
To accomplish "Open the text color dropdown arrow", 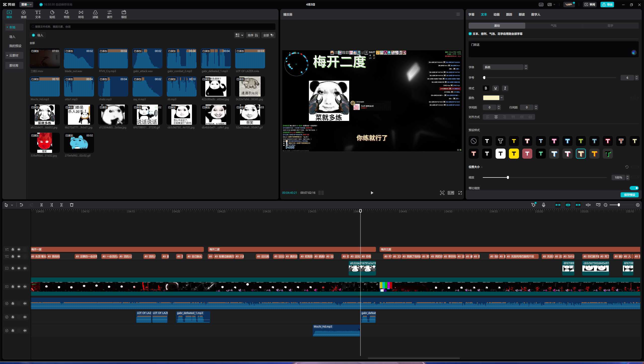I will [x=502, y=98].
